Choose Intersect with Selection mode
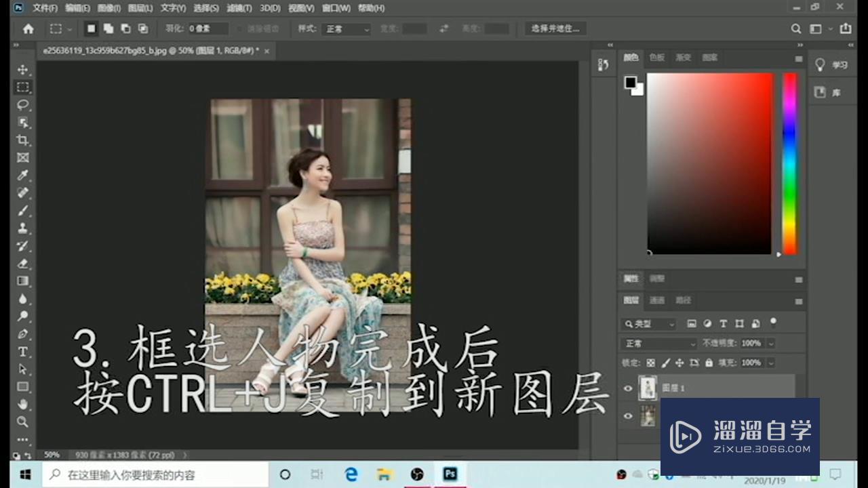 point(143,29)
